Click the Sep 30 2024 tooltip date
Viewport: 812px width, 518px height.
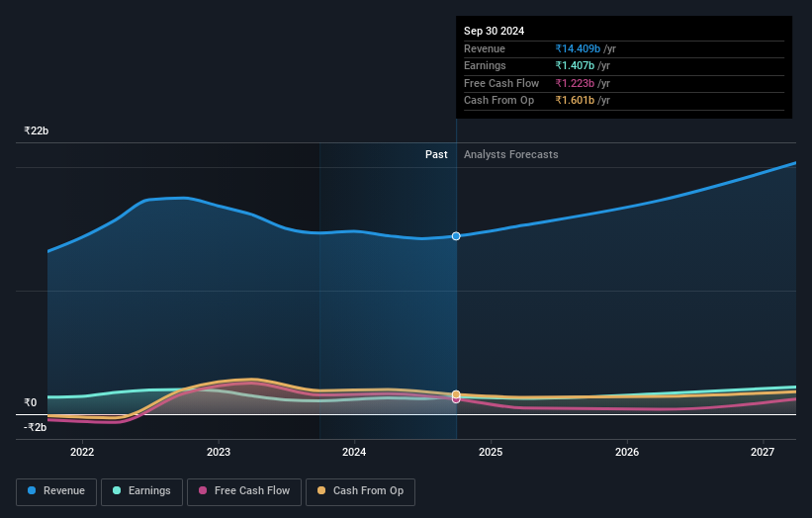495,31
